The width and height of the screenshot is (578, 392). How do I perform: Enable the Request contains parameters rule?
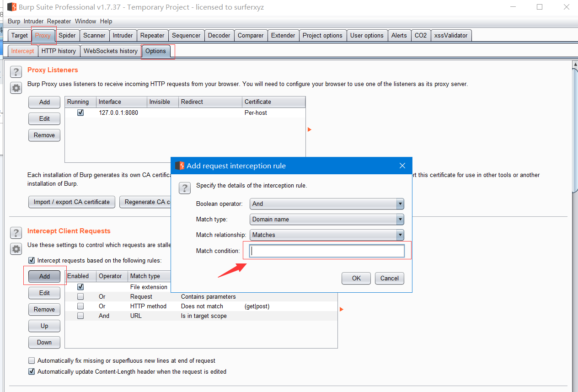coord(80,296)
